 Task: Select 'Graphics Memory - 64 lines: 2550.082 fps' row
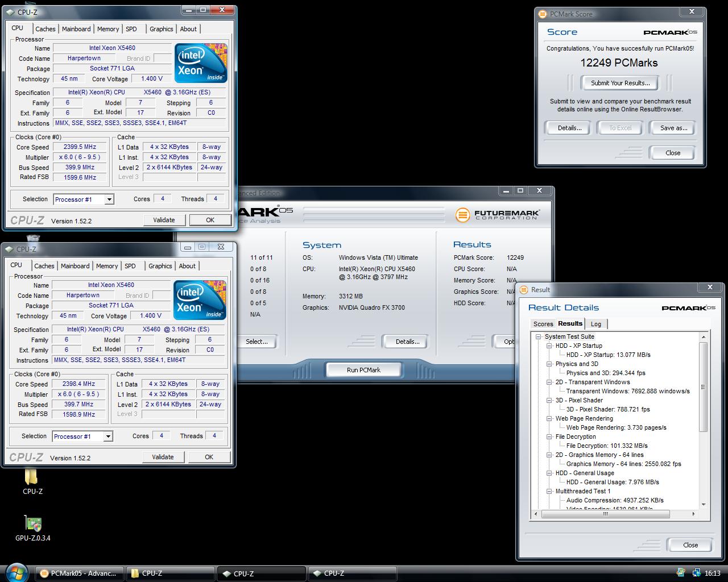(x=623, y=464)
